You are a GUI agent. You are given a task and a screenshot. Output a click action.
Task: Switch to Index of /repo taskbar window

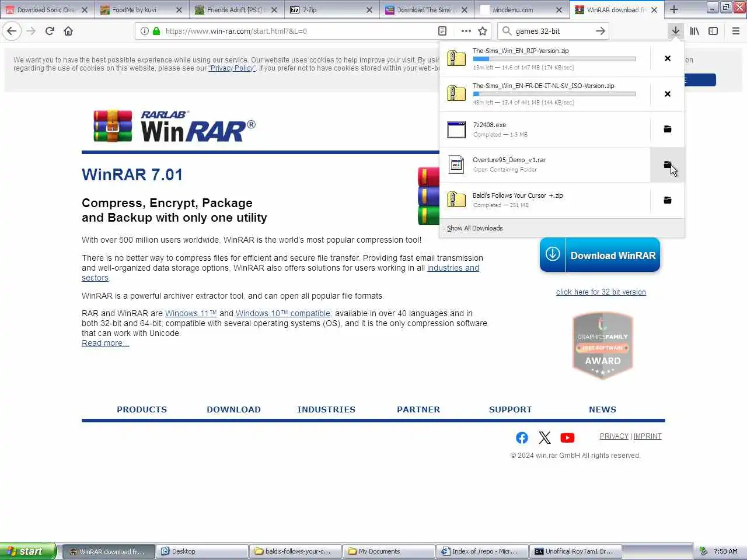pos(482,551)
